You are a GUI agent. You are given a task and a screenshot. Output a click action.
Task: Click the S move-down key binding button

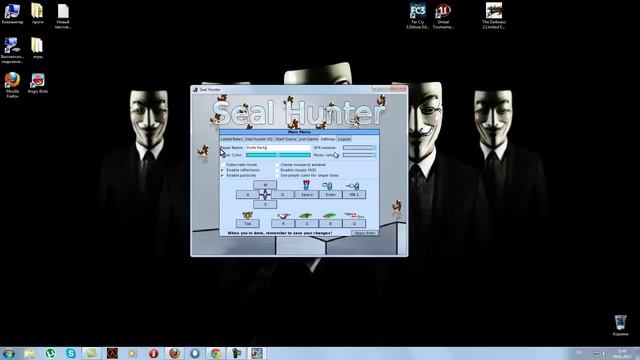265,204
